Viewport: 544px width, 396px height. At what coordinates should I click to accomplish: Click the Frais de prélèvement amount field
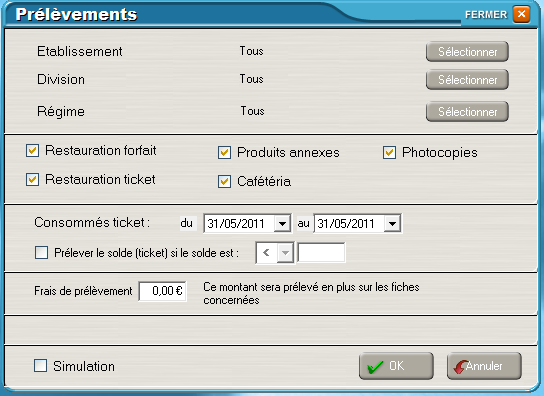tap(162, 291)
